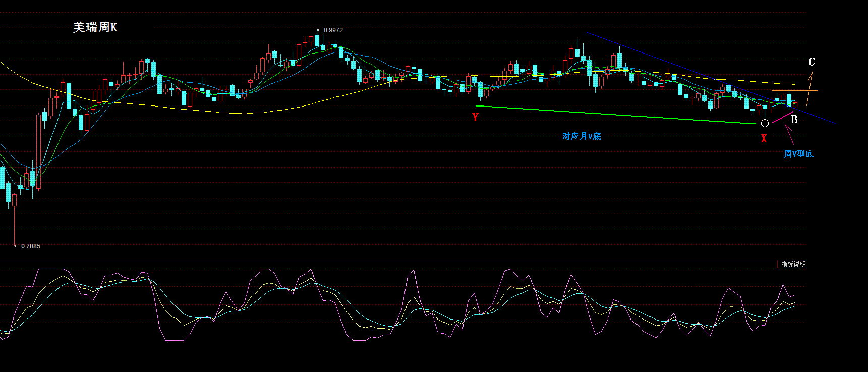Image resolution: width=868 pixels, height=372 pixels.
Task: Select the 0.7085 low price label
Action: pyautogui.click(x=30, y=246)
